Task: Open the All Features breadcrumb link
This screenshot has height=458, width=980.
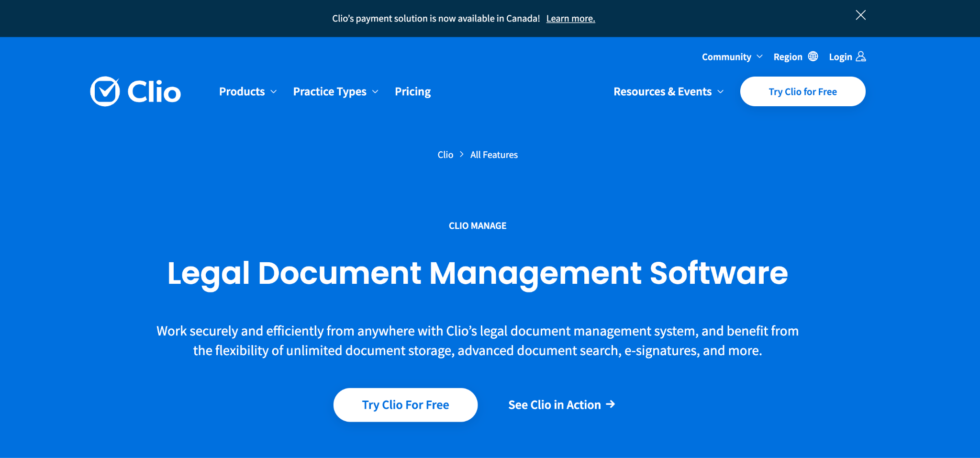Action: tap(494, 155)
